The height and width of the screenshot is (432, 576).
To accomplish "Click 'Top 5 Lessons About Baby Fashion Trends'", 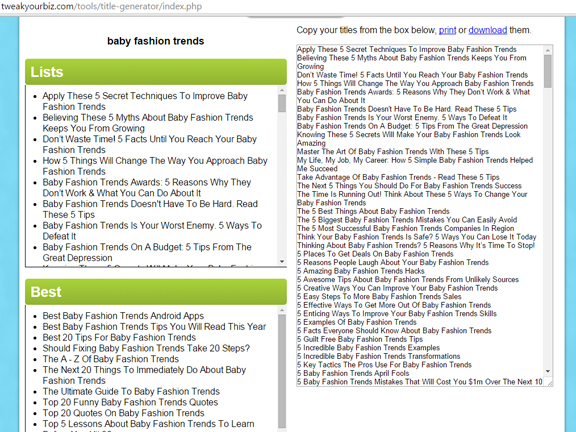I will pyautogui.click(x=148, y=424).
